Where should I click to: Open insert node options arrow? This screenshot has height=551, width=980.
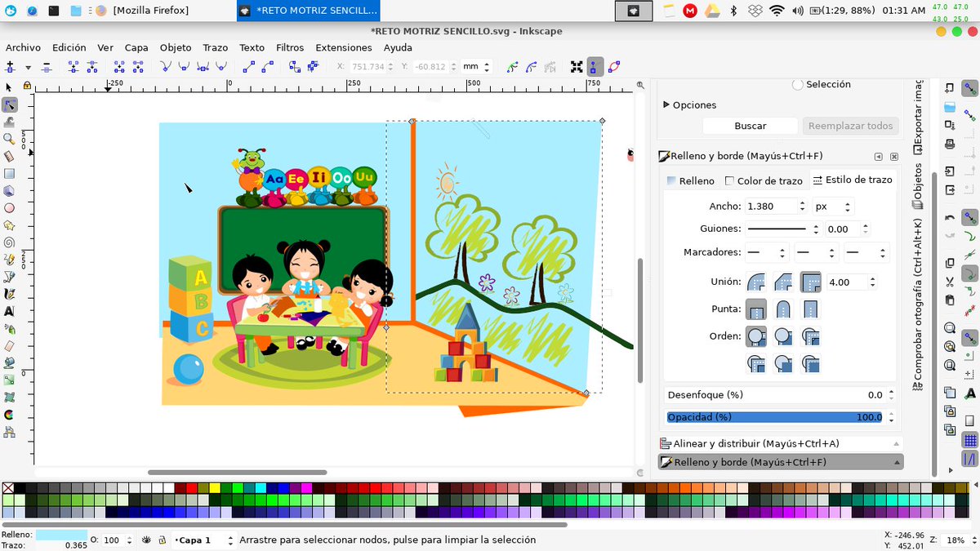28,67
